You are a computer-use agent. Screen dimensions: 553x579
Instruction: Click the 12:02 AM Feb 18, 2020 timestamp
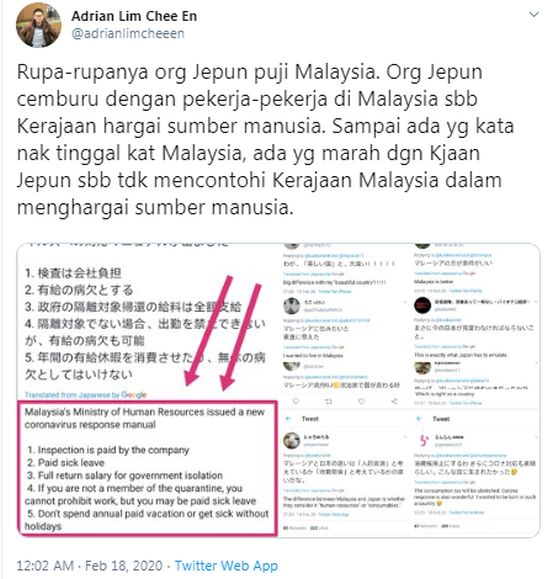[x=90, y=566]
